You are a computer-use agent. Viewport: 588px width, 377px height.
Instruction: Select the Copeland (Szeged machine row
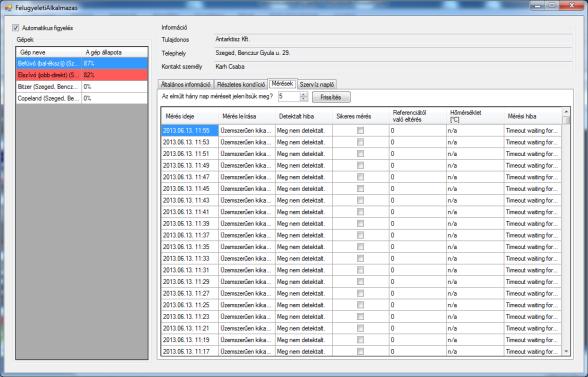pos(82,98)
